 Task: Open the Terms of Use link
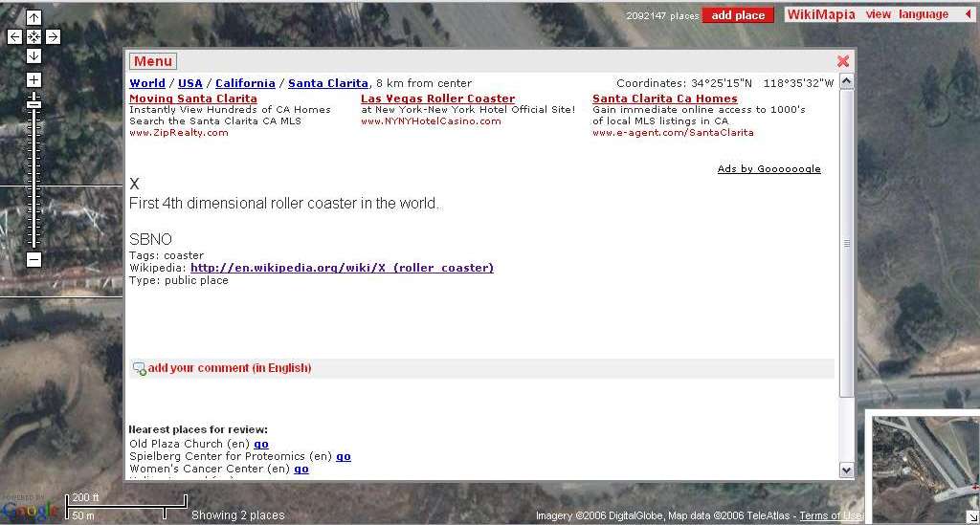pyautogui.click(x=831, y=515)
